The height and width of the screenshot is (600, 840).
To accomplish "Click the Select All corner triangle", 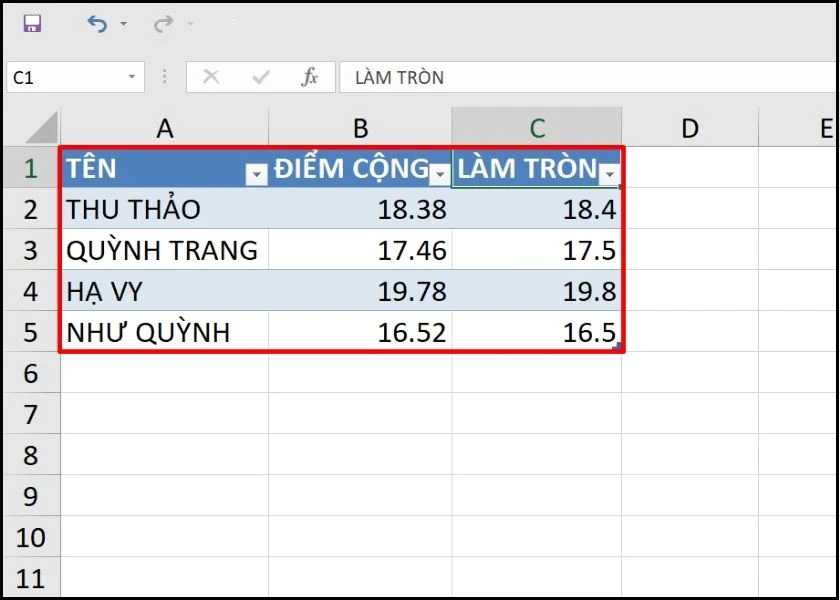I will (41, 128).
